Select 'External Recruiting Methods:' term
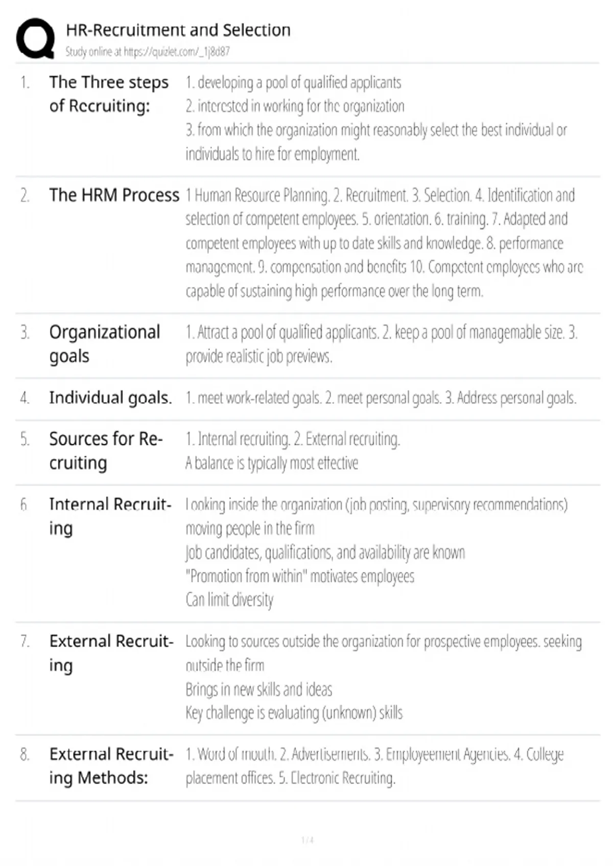The image size is (613, 868). [x=111, y=766]
